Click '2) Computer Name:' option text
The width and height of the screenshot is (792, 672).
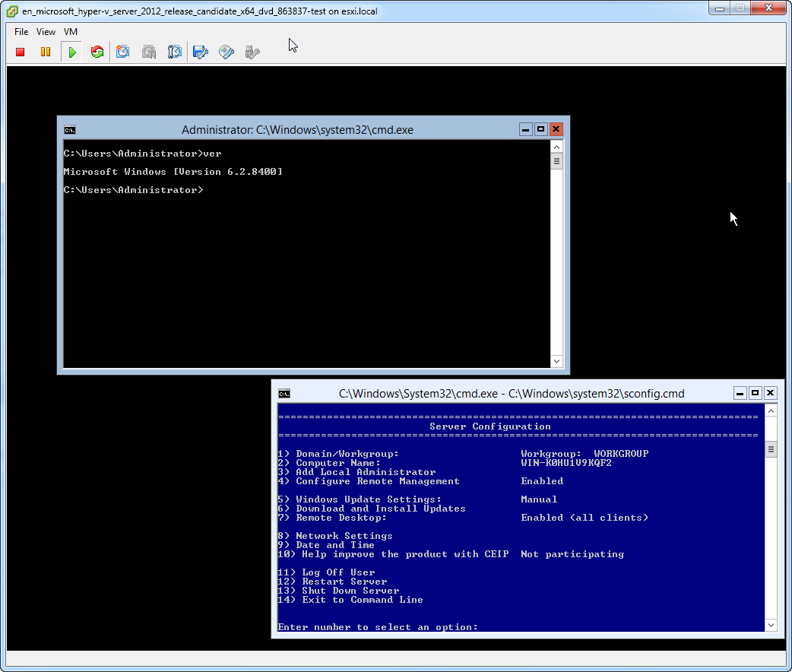coord(329,463)
